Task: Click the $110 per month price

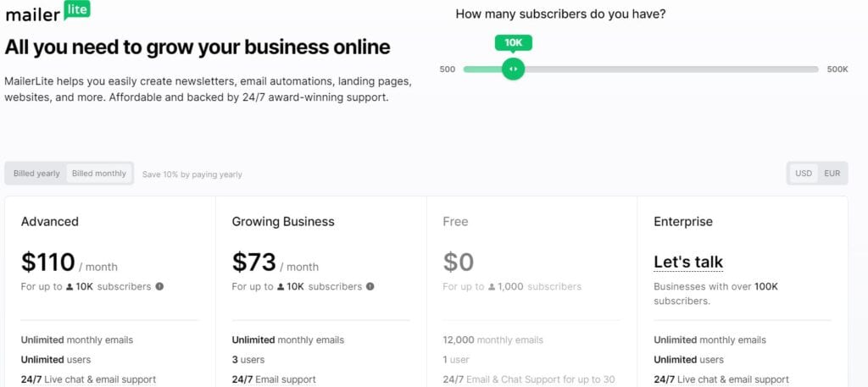Action: coord(70,263)
